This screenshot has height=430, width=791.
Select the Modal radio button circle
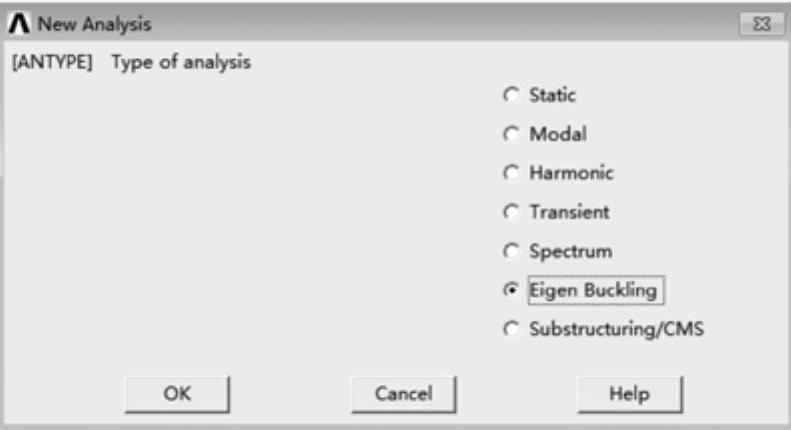(x=512, y=134)
